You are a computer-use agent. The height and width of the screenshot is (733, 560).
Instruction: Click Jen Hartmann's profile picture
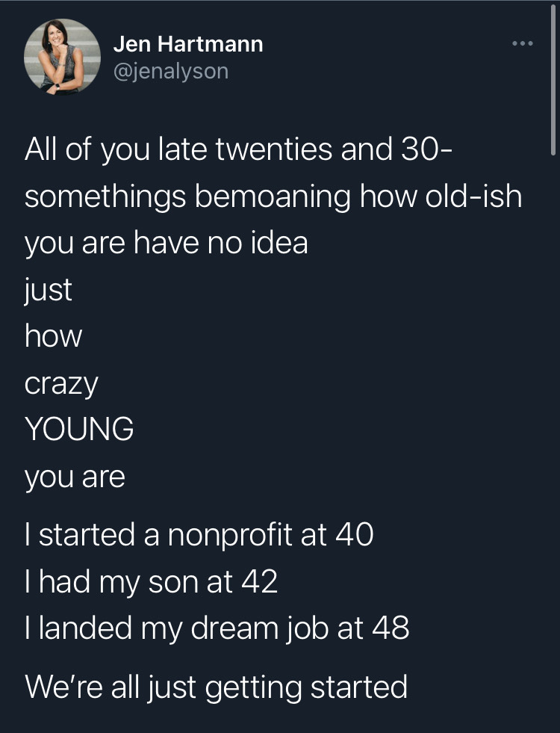(63, 56)
